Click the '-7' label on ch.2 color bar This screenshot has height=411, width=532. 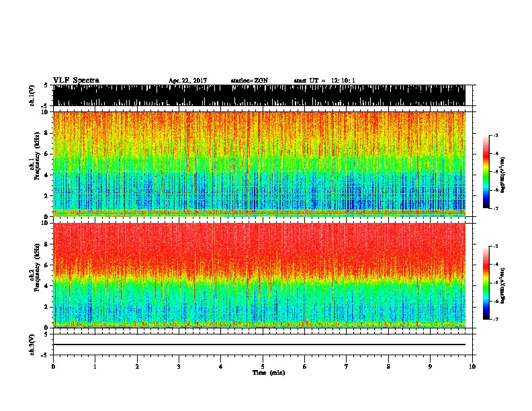496,319
